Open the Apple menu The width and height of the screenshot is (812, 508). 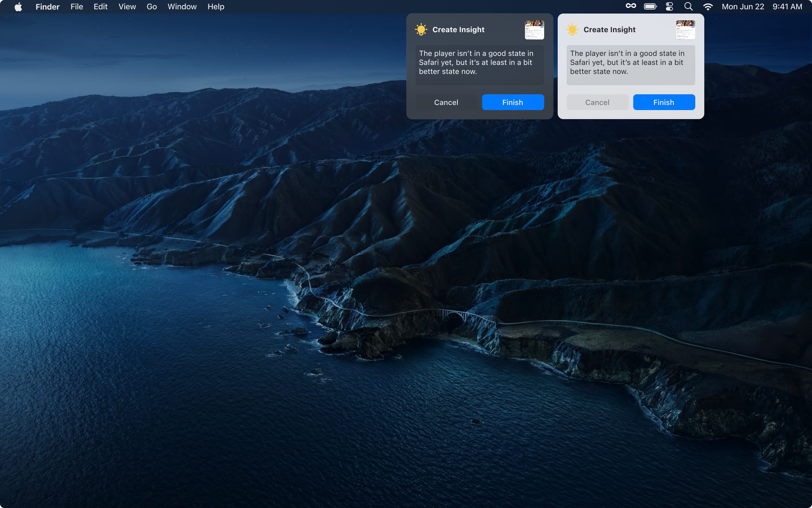click(18, 7)
